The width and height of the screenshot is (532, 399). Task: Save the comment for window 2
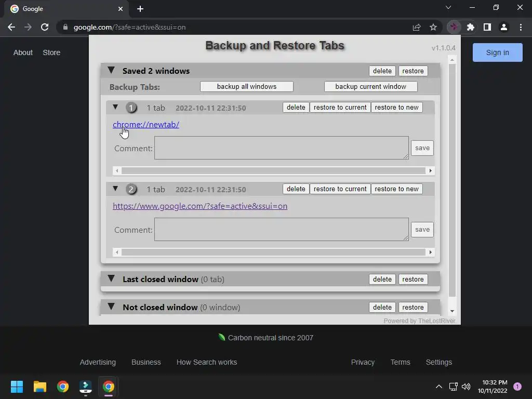pos(422,229)
